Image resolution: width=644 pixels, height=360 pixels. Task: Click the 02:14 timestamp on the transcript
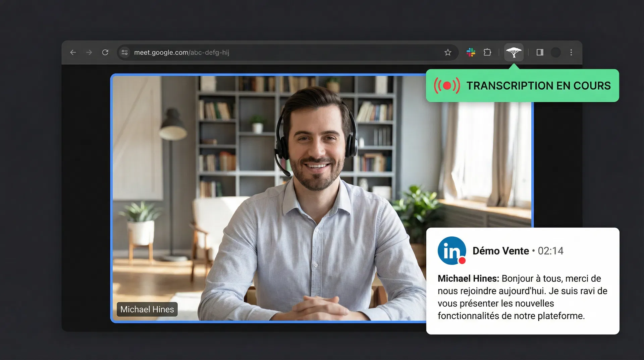550,251
